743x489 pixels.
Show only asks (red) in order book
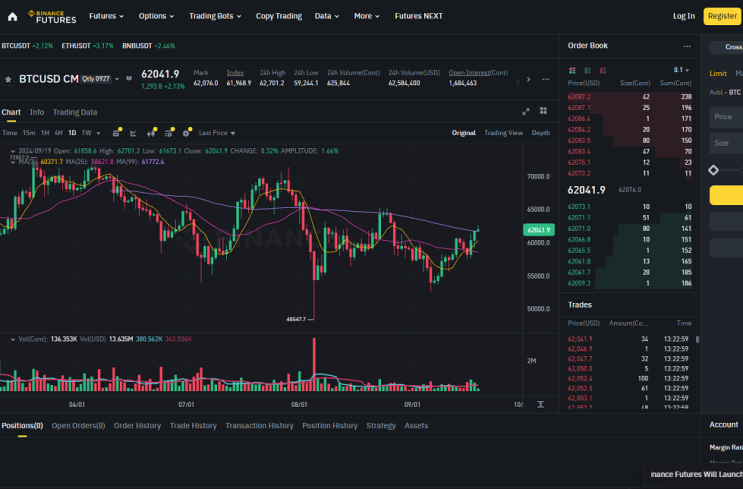point(603,71)
